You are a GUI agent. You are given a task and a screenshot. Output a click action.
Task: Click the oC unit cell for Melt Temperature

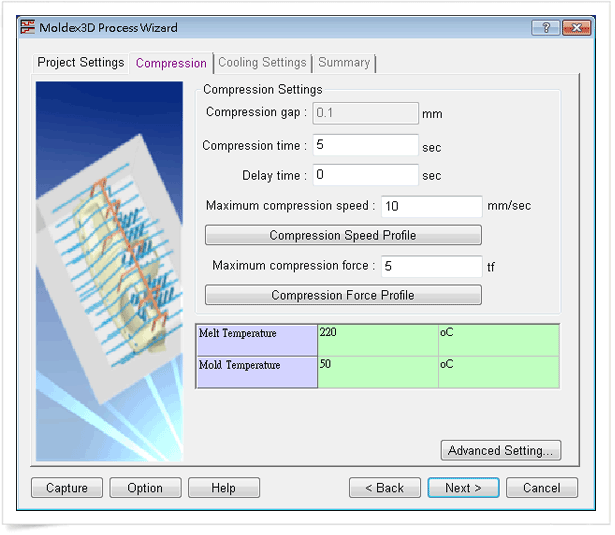point(499,340)
